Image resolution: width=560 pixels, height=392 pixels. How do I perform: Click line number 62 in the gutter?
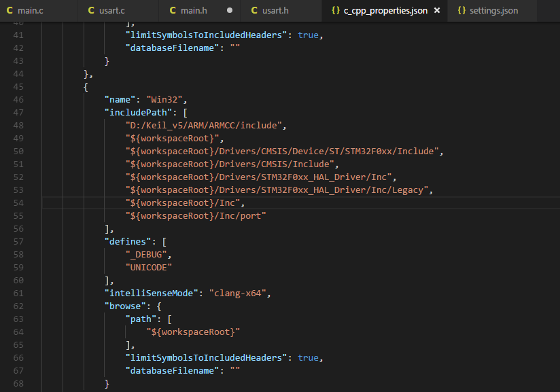(18, 306)
